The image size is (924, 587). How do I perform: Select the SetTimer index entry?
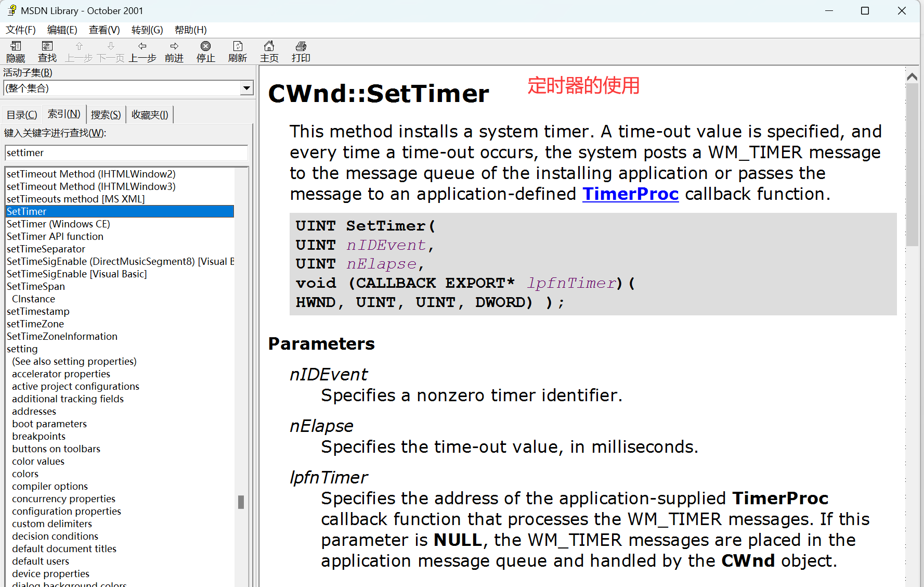tap(120, 211)
